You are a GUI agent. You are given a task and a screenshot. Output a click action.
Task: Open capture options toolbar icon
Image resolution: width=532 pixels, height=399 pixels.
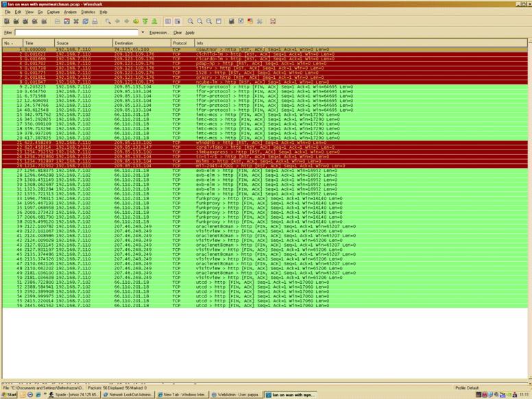tap(16, 21)
